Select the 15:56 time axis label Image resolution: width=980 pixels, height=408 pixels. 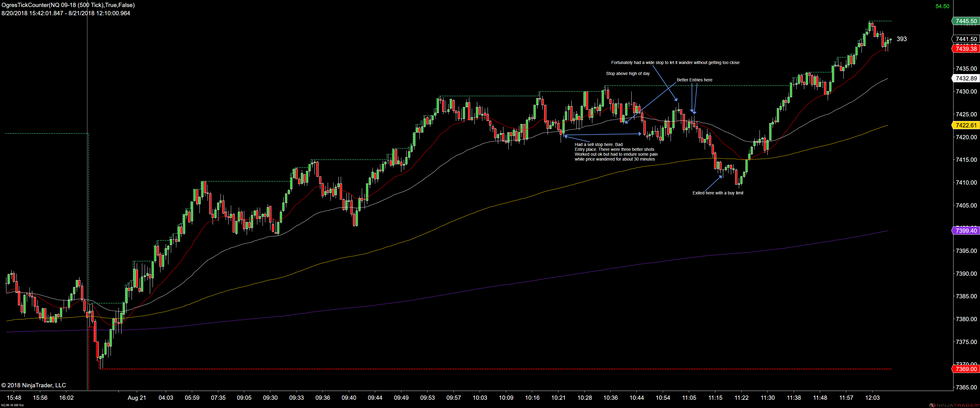coord(40,398)
